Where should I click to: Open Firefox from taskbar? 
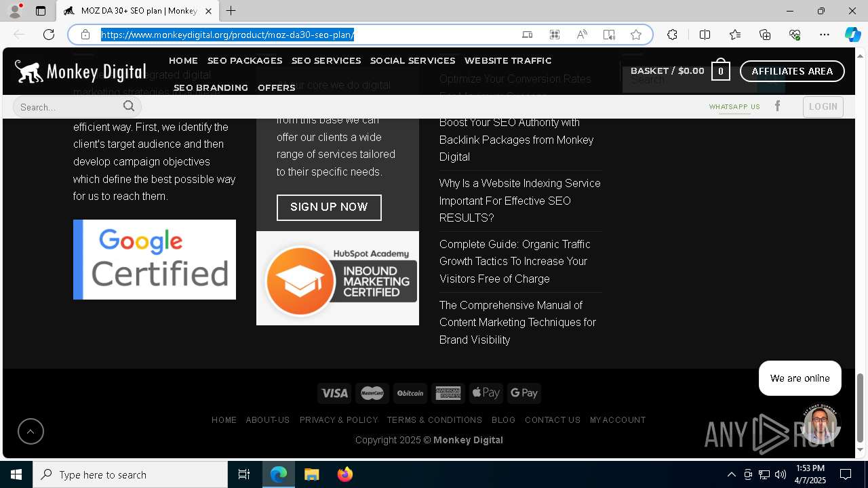[x=345, y=474]
